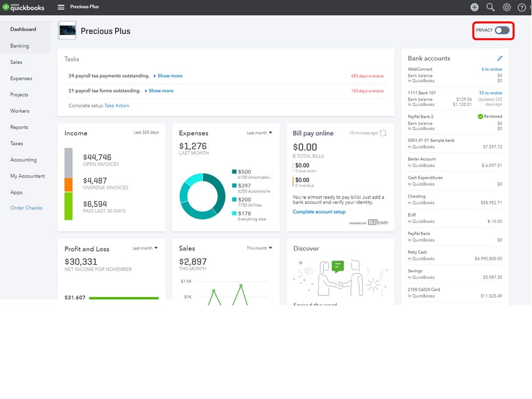Click 6 to review for WebConnect
The height and width of the screenshot is (399, 532).
[x=492, y=69]
